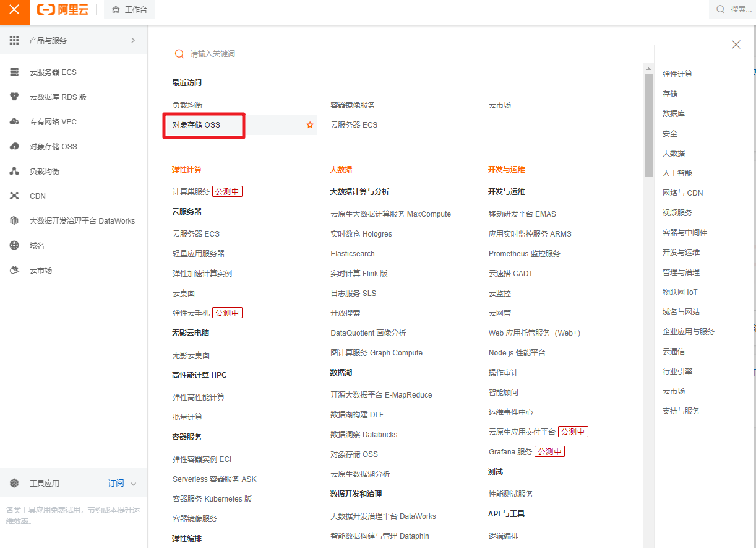Jump to 人工智能 category in right index

677,173
